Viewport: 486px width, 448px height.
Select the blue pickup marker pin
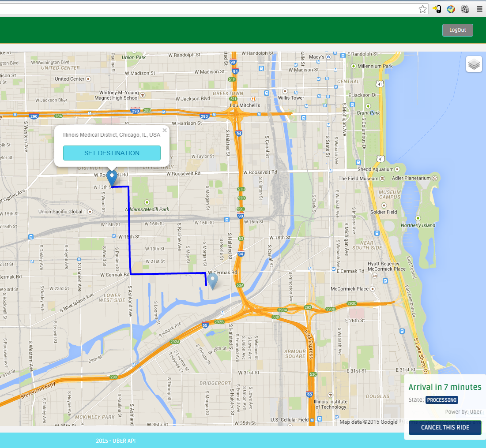pyautogui.click(x=112, y=178)
